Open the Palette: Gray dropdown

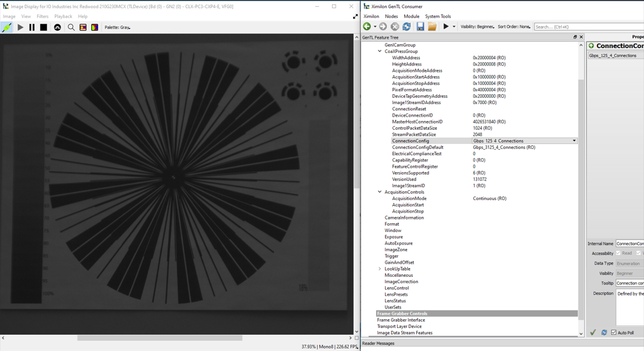pyautogui.click(x=118, y=27)
